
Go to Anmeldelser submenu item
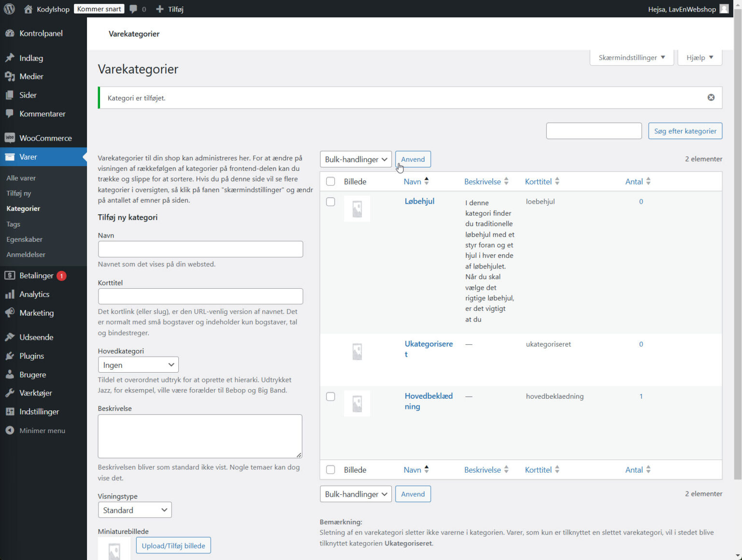26,255
